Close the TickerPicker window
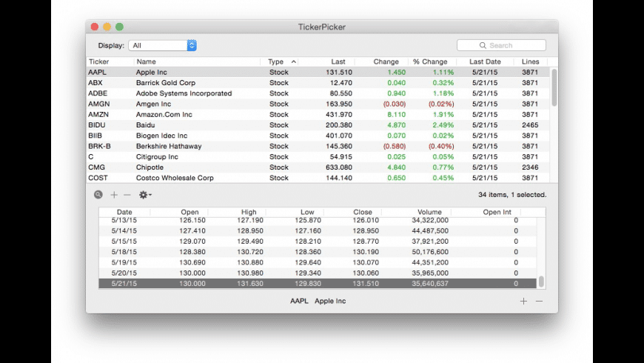 (95, 27)
